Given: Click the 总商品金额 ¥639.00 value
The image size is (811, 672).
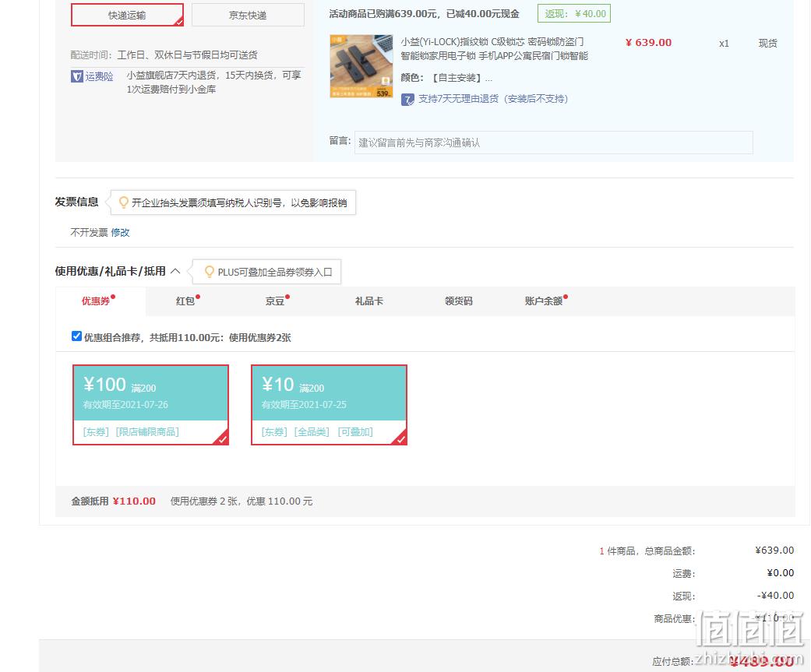Looking at the screenshot, I should tap(774, 550).
